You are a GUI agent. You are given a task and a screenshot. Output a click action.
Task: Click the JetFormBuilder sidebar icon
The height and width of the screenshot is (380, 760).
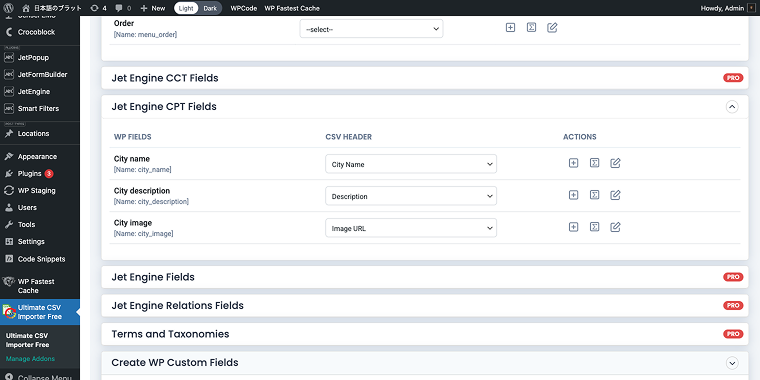click(9, 75)
